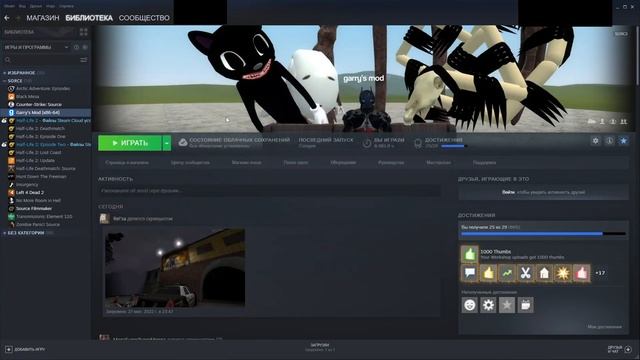This screenshot has width=640, height=360.
Task: Click Войти link in friends panel
Action: (508, 192)
